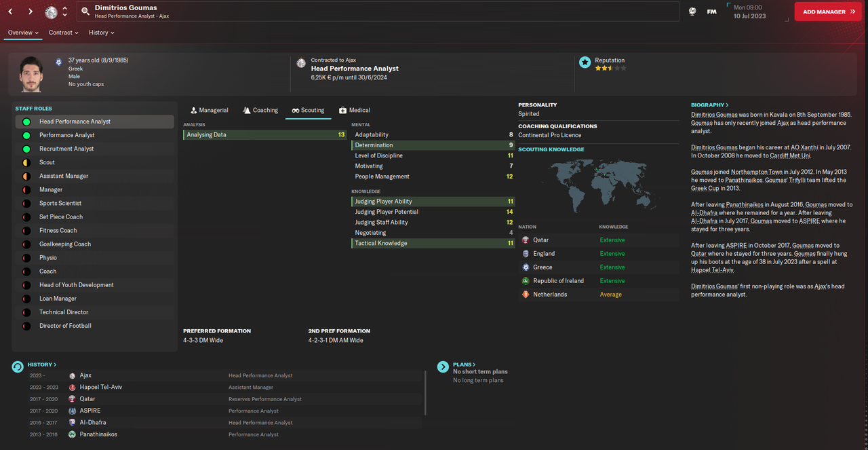868x450 pixels.
Task: Switch to the Medical tab
Action: click(x=355, y=110)
